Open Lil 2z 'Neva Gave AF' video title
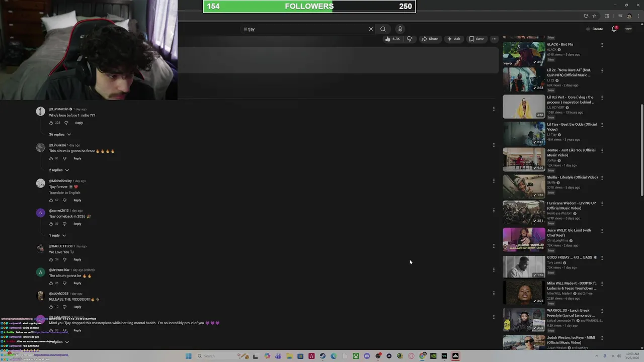Viewport: 644px width, 362px height. (x=569, y=72)
